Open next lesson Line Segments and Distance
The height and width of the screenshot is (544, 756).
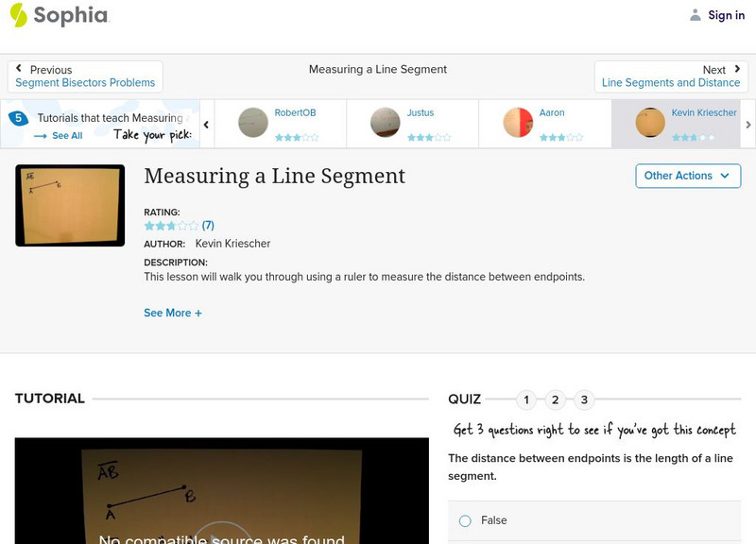pos(671,76)
